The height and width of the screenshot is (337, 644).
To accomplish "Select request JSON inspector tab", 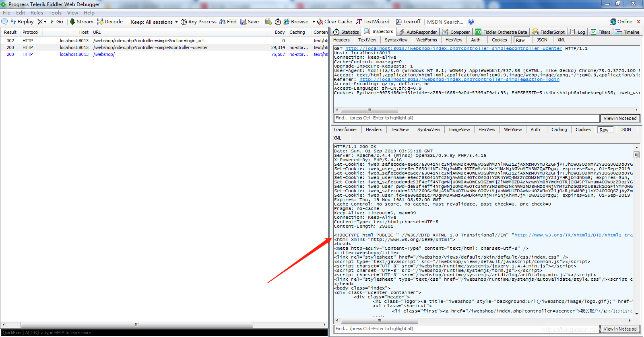I will pyautogui.click(x=542, y=40).
